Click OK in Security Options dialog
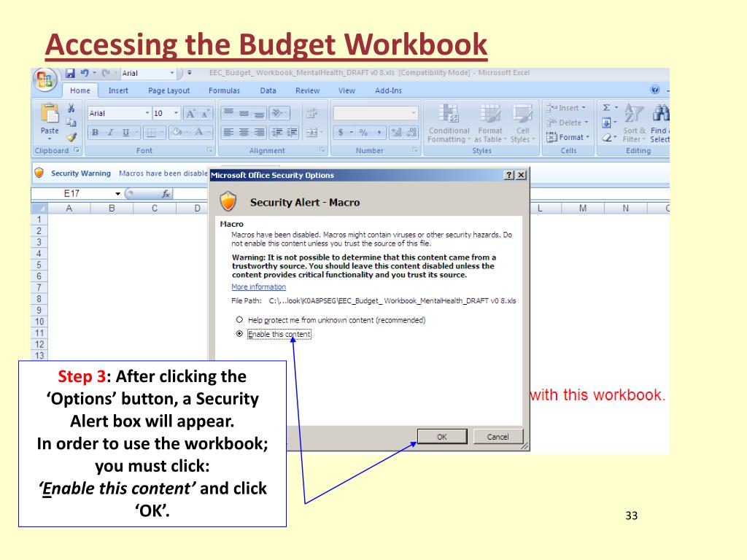Screen dimensions: 747x560 (442, 437)
